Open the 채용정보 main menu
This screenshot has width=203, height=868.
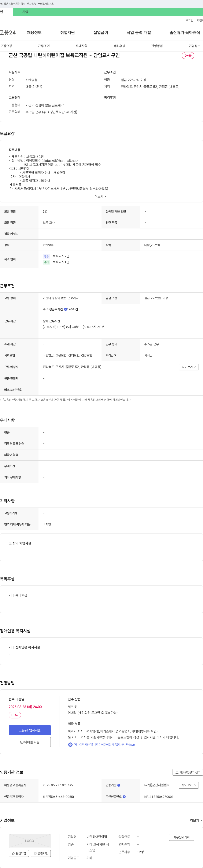pyautogui.click(x=34, y=33)
